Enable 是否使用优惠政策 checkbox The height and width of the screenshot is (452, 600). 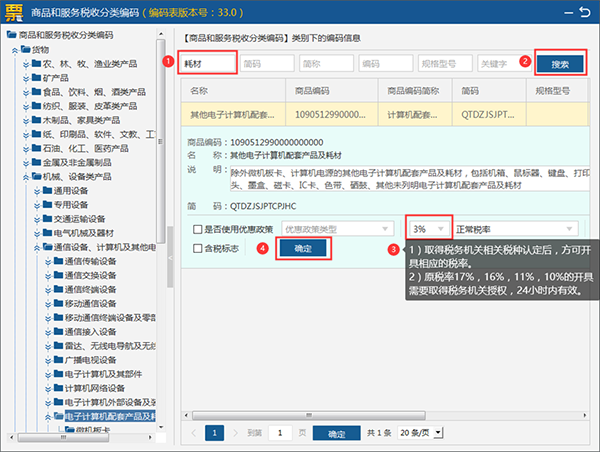(198, 229)
